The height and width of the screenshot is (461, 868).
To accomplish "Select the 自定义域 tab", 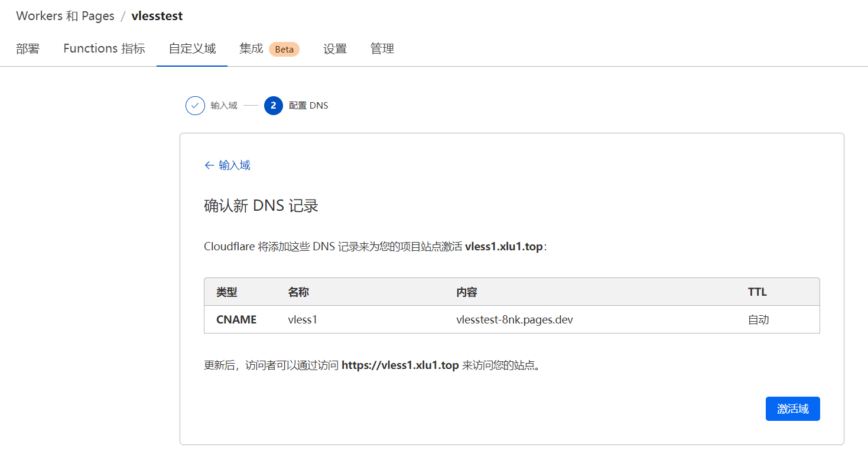I will [192, 49].
